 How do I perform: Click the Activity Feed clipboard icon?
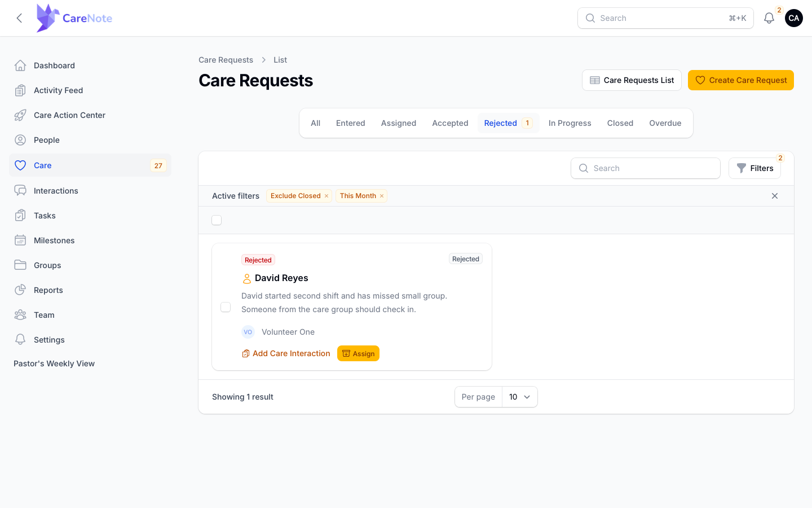coord(20,90)
